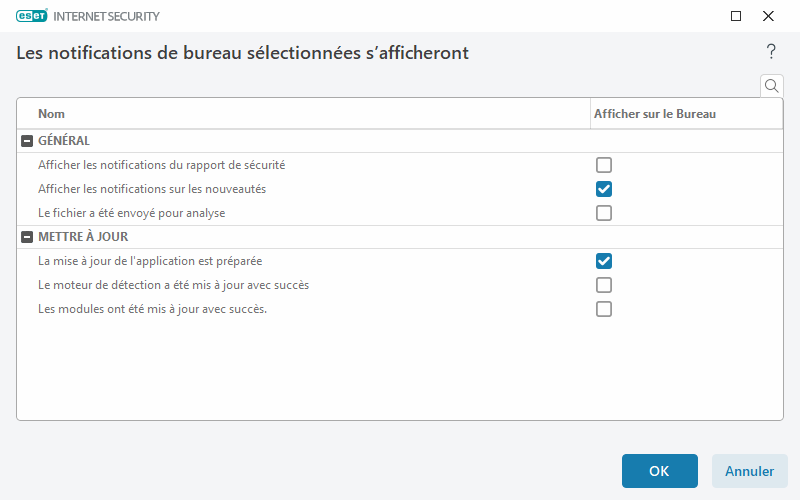
Task: Enable security report notifications checkbox
Action: click(604, 165)
